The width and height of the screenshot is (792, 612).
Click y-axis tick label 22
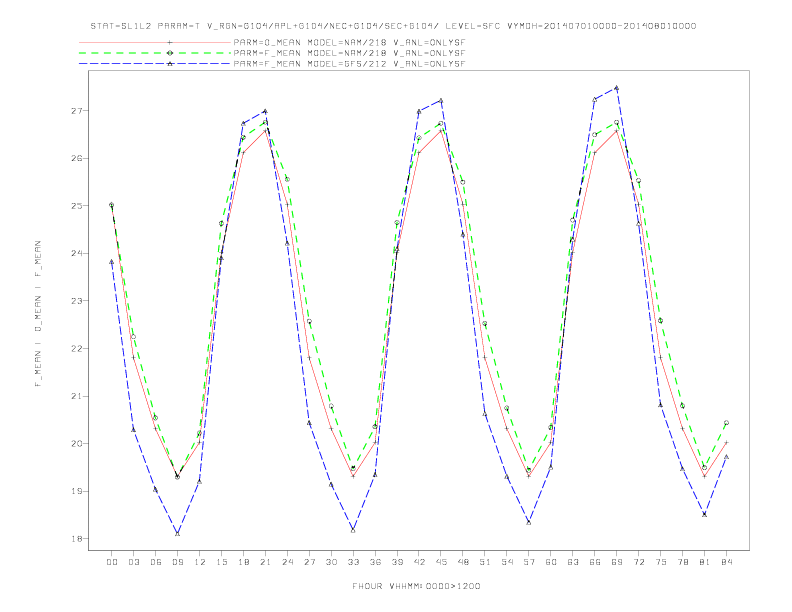[x=77, y=348]
